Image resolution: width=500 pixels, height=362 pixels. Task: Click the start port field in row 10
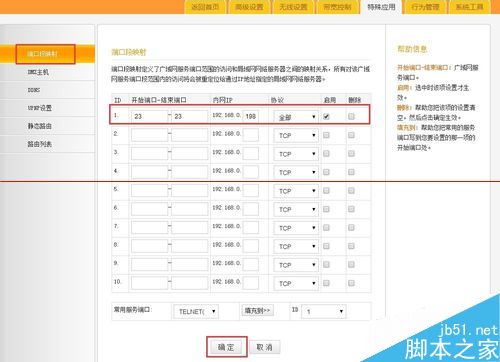[149, 283]
